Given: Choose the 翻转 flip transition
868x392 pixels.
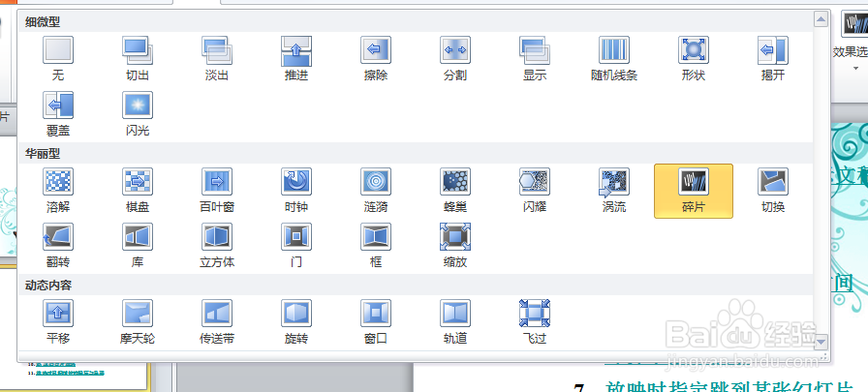Looking at the screenshot, I should (x=57, y=246).
